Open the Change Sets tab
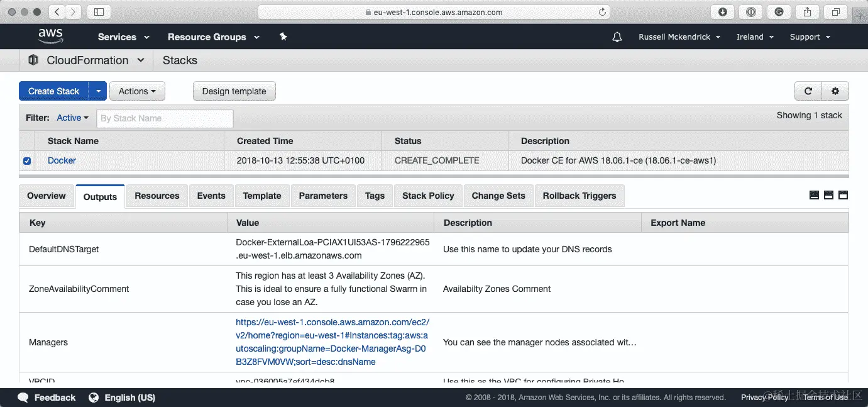The height and width of the screenshot is (407, 868). pyautogui.click(x=498, y=196)
